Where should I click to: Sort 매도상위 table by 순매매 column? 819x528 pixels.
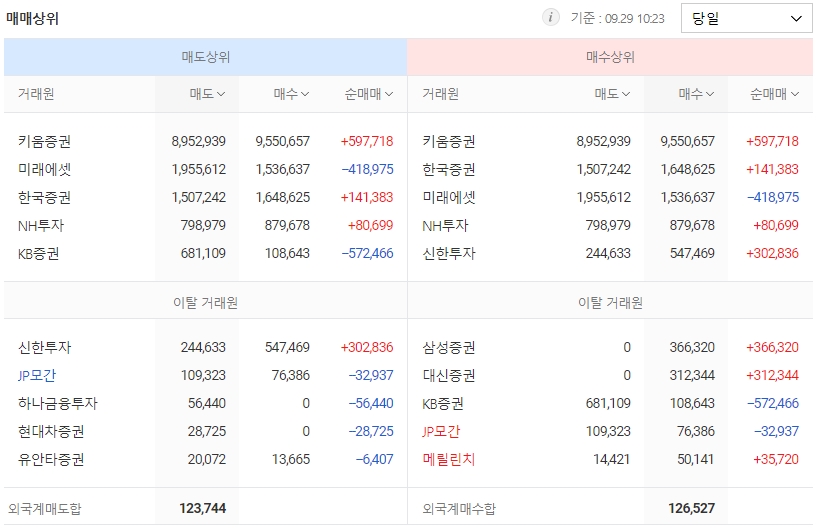coord(368,94)
